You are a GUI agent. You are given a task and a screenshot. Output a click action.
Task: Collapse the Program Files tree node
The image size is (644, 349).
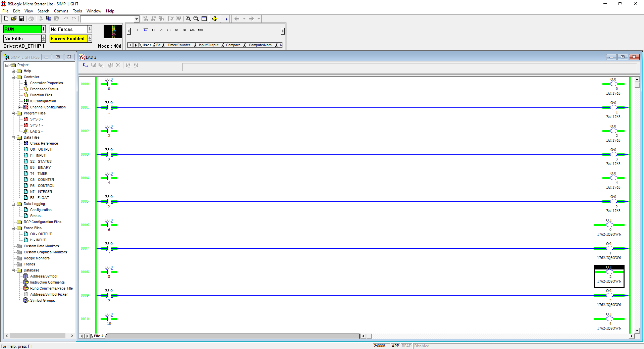[13, 113]
